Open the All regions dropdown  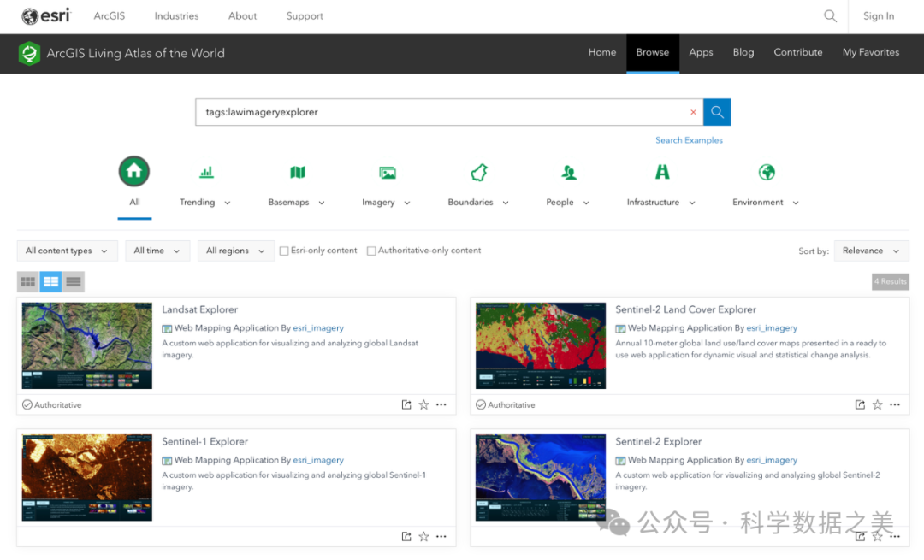click(x=235, y=251)
